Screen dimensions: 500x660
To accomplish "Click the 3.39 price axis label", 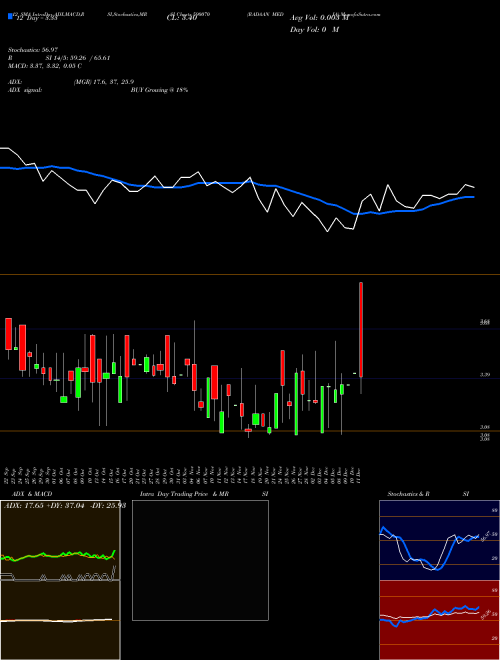I will tap(484, 374).
